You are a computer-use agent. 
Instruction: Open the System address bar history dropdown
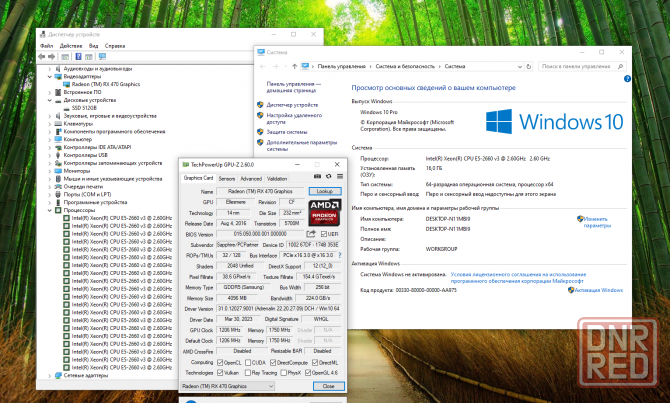pyautogui.click(x=520, y=67)
